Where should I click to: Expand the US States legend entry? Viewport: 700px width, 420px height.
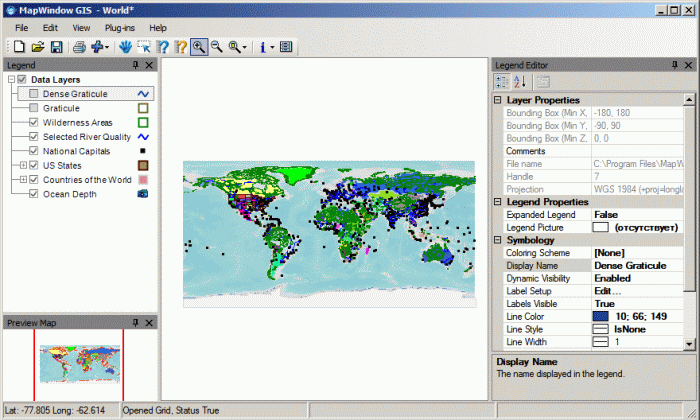point(23,165)
